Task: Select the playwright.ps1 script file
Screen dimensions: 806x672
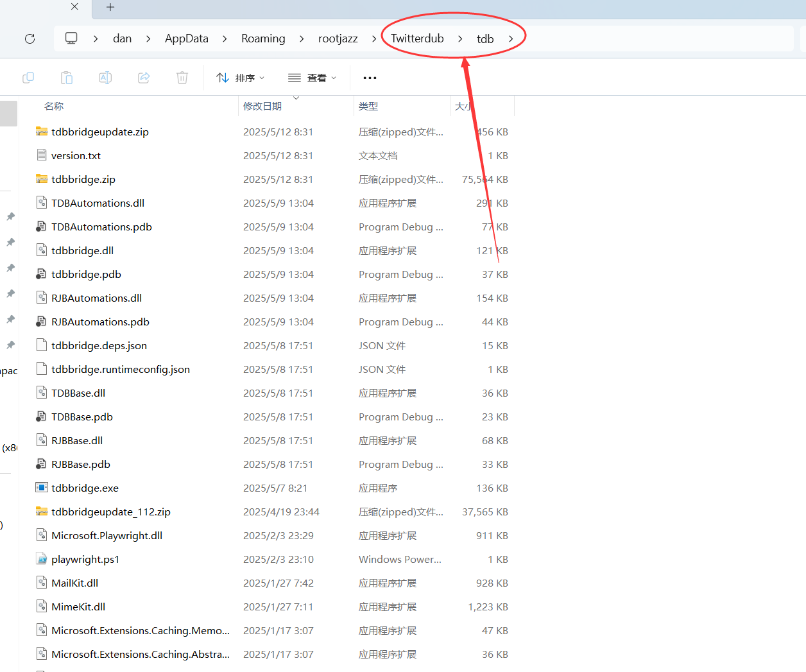Action: click(x=85, y=560)
